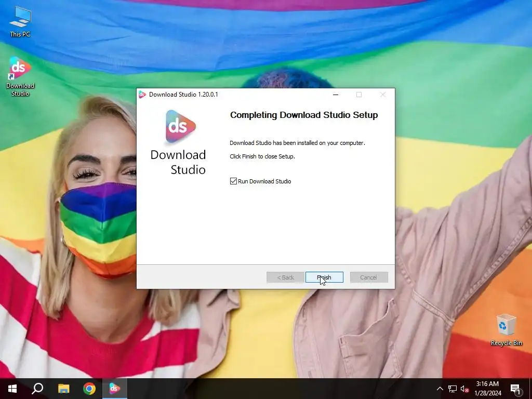
Task: Launch File Explorer from the taskbar
Action: (63, 389)
